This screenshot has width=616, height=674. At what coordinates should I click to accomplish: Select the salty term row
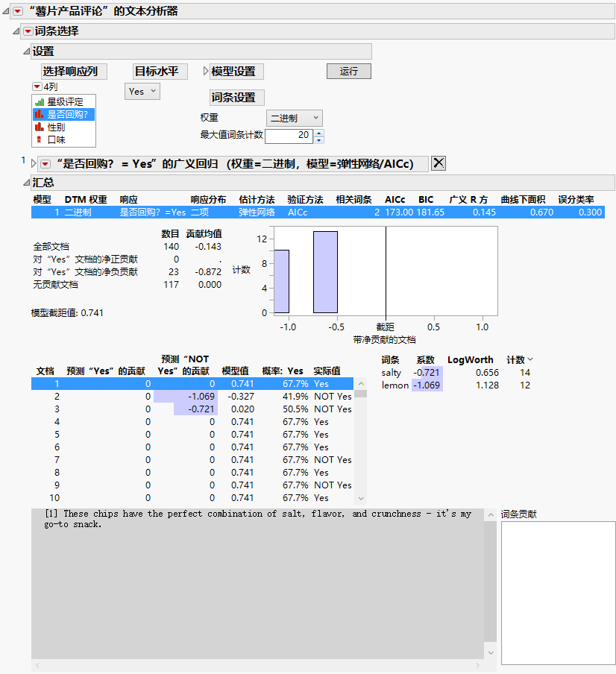coord(456,373)
